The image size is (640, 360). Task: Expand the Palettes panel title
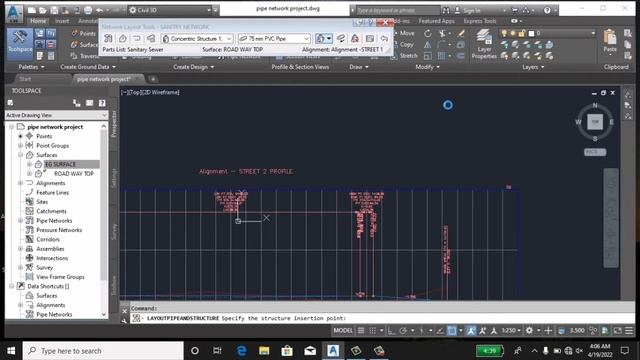[31, 67]
